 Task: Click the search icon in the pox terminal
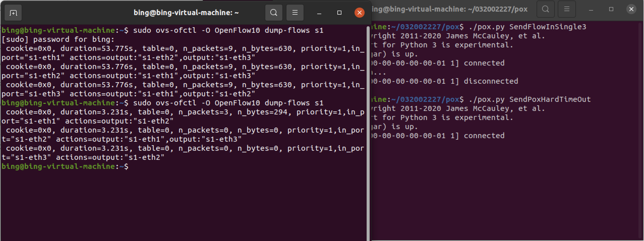coord(545,9)
